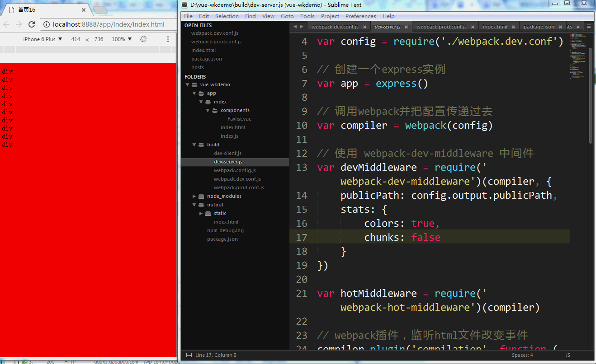Reload the localhost page in Chrome
The height and width of the screenshot is (364, 596).
coord(32,24)
